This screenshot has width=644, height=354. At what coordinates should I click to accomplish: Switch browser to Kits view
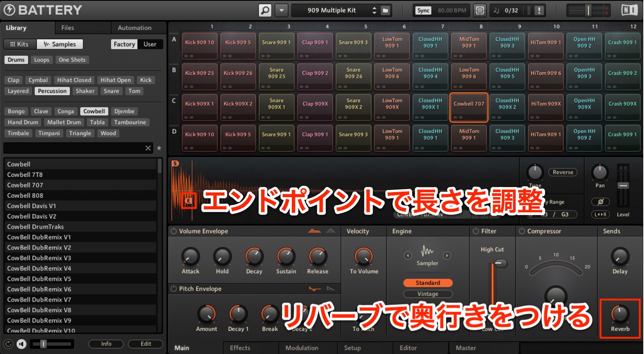20,44
